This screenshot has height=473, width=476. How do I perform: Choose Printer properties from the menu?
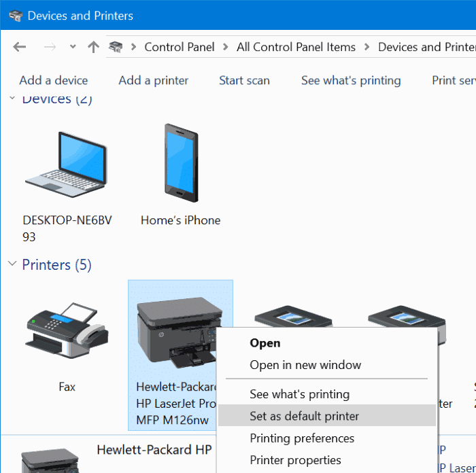point(327,460)
